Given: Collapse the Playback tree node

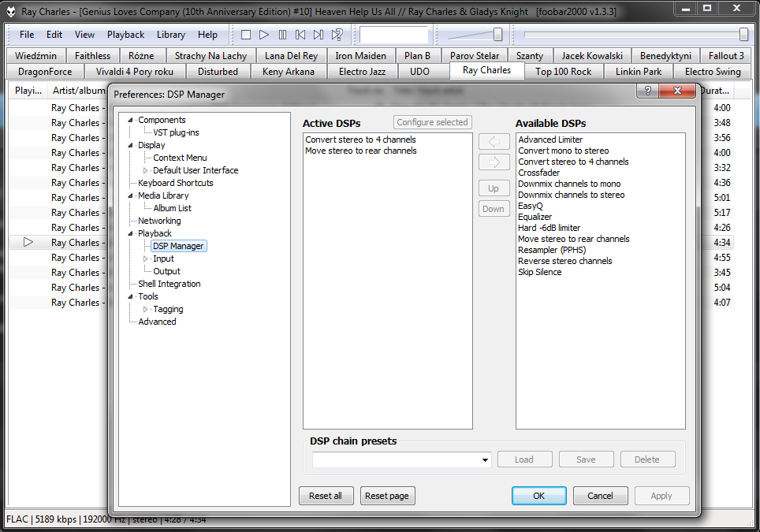Looking at the screenshot, I should point(130,233).
